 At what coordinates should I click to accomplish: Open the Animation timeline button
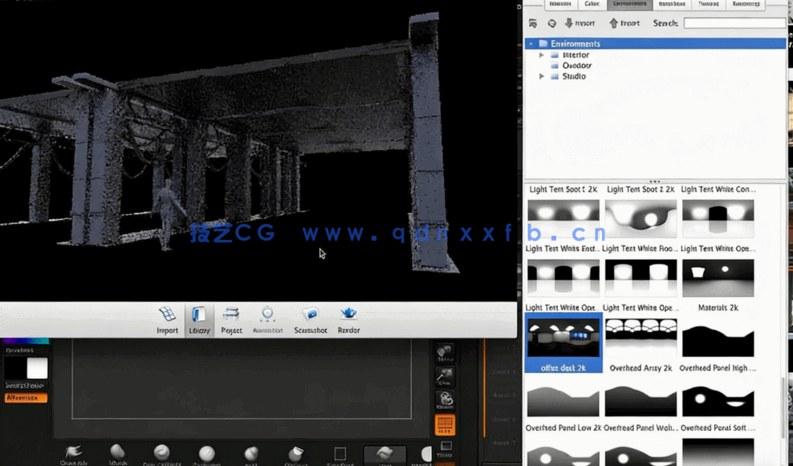pos(267,319)
